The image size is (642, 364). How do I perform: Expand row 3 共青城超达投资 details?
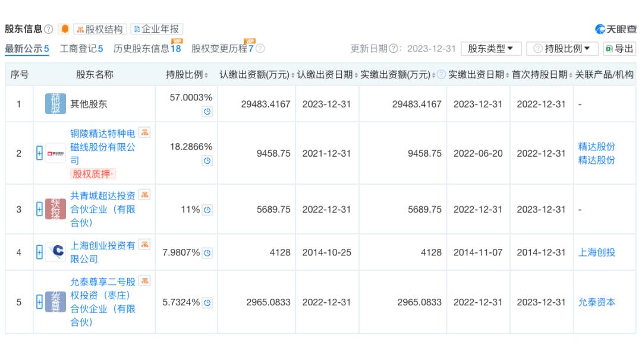(39, 210)
